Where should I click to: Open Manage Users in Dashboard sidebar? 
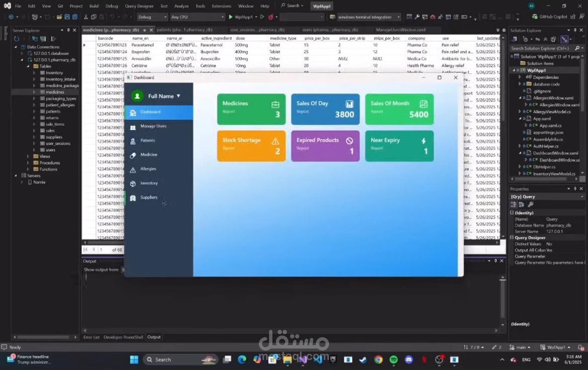pos(159,127)
